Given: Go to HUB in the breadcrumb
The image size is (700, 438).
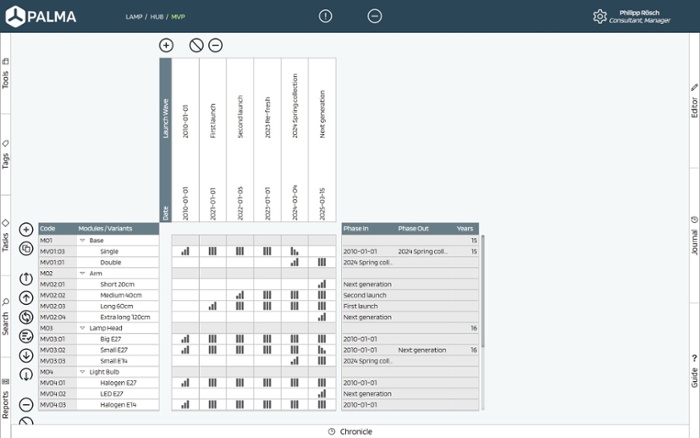Looking at the screenshot, I should pos(157,17).
